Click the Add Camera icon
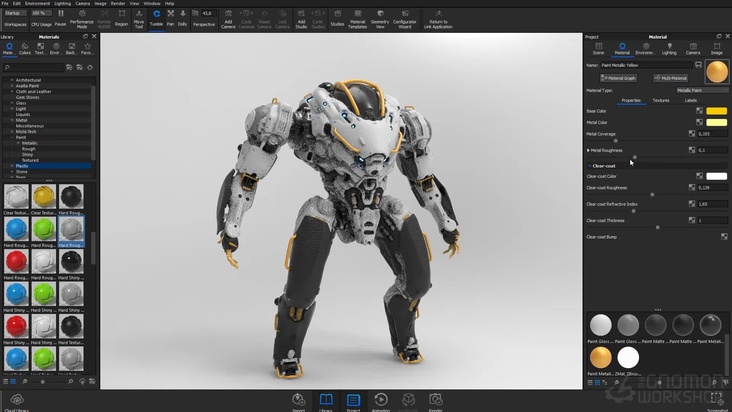 tap(228, 19)
